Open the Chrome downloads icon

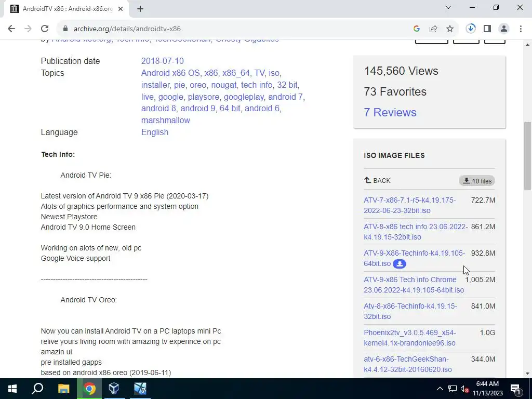pos(471,29)
